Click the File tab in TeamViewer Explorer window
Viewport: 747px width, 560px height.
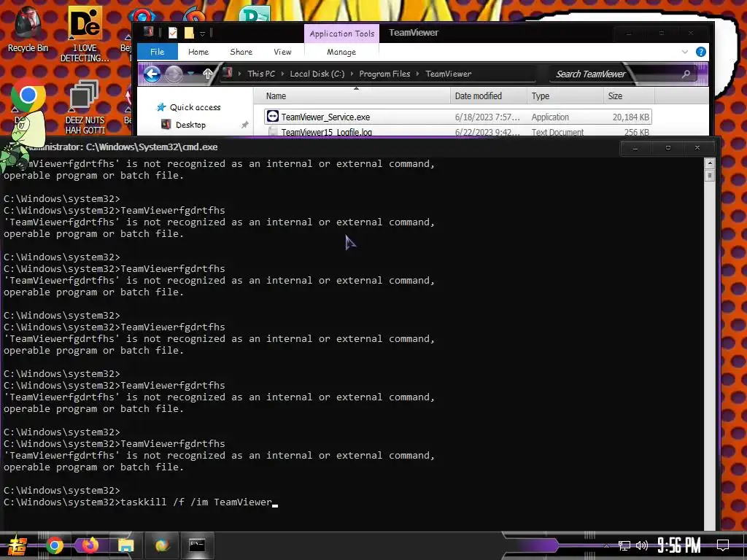(158, 52)
